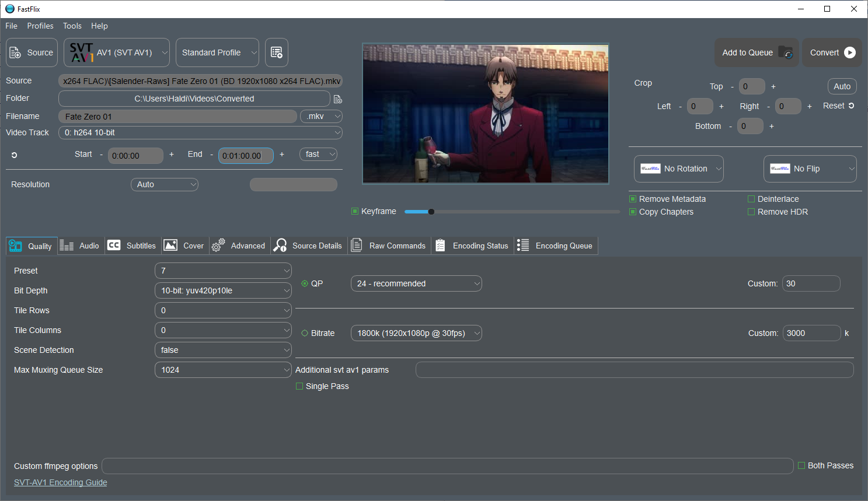
Task: Click the Advanced gears icon
Action: coord(218,245)
